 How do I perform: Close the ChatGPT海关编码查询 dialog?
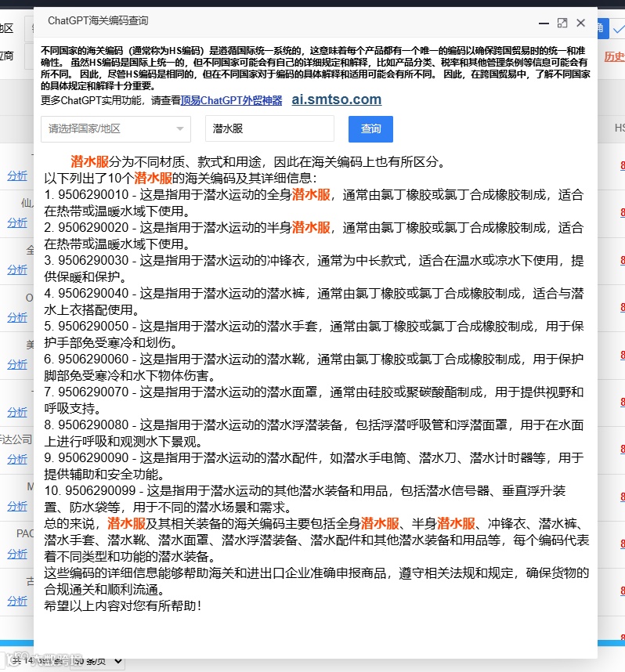click(581, 23)
